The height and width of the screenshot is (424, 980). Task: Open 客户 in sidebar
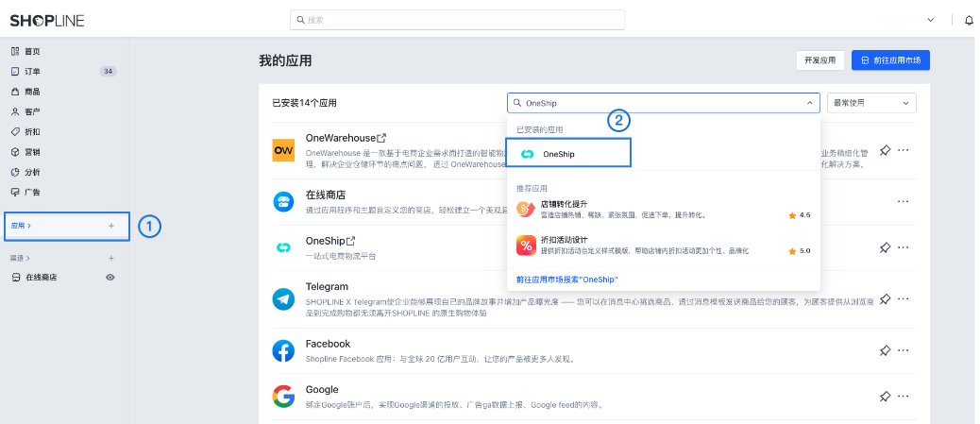(32, 111)
